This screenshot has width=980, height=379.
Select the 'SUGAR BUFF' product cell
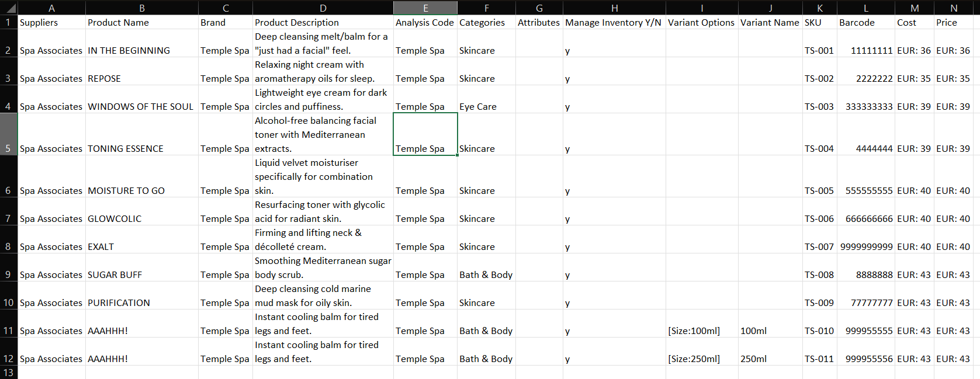[142, 267]
